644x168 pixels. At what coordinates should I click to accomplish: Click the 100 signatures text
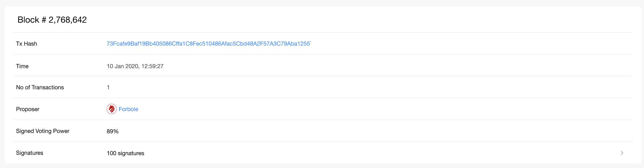click(x=126, y=153)
